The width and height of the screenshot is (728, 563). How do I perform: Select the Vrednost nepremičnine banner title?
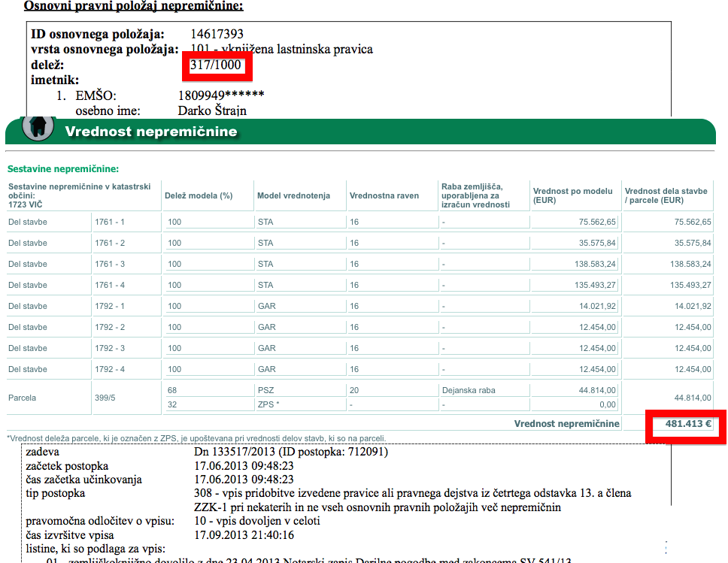pos(151,132)
